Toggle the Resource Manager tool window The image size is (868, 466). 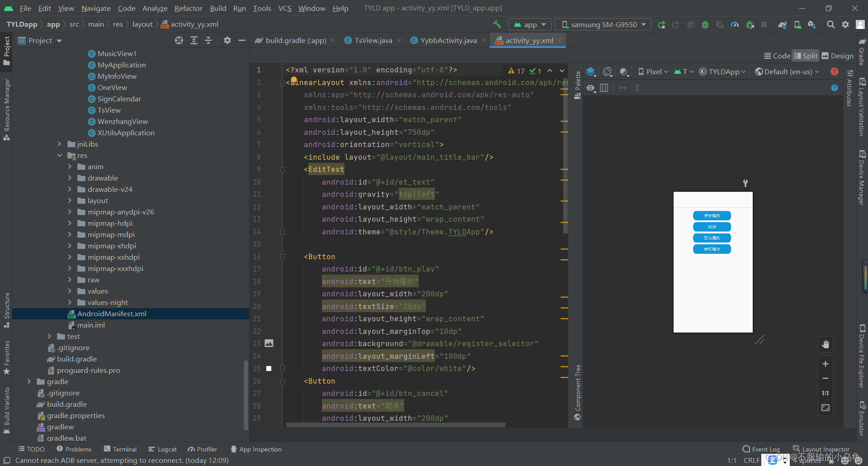coord(7,110)
